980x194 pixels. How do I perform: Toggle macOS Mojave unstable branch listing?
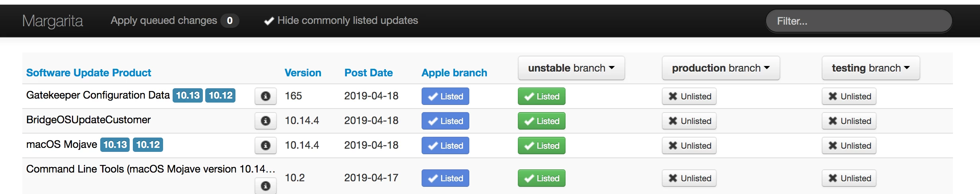click(541, 145)
